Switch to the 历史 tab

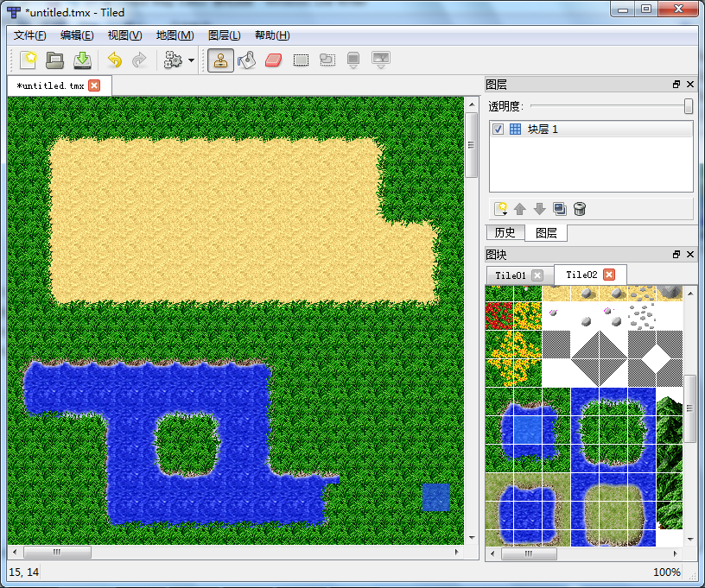click(505, 232)
